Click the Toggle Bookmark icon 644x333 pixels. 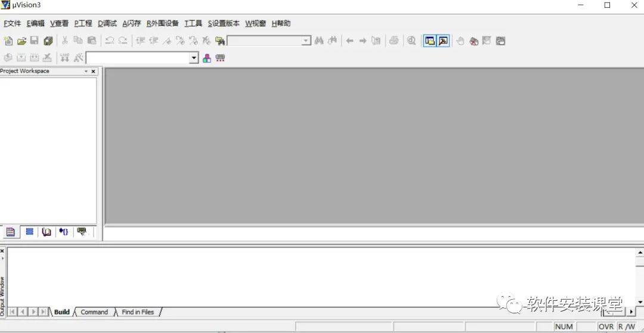[167, 41]
